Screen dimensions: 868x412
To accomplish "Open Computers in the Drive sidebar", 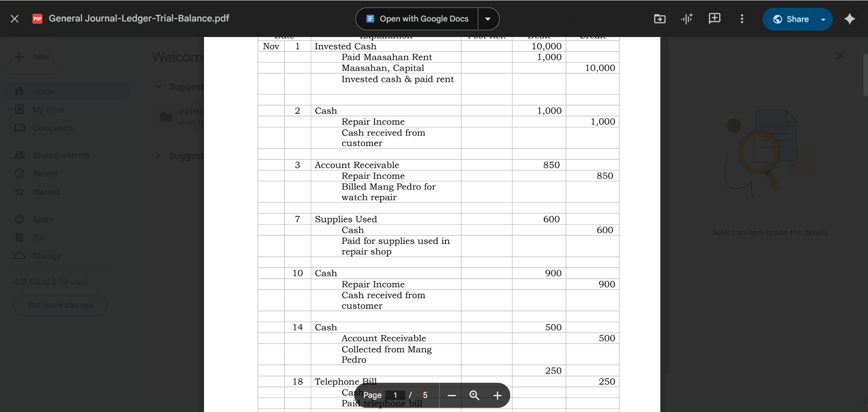I will [x=52, y=128].
